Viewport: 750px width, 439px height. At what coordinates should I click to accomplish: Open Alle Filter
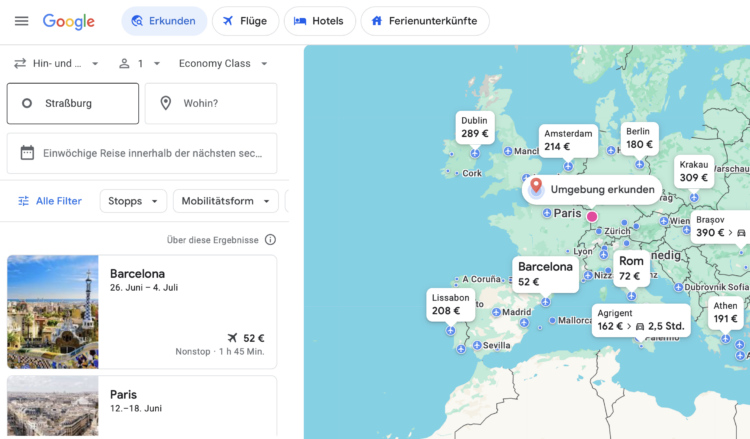click(x=50, y=201)
